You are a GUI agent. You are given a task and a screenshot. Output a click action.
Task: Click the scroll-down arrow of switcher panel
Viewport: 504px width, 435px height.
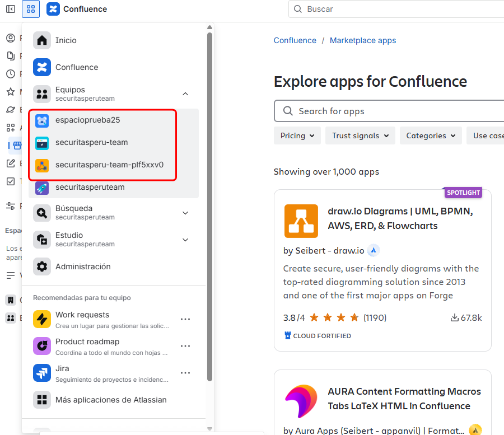click(x=209, y=429)
